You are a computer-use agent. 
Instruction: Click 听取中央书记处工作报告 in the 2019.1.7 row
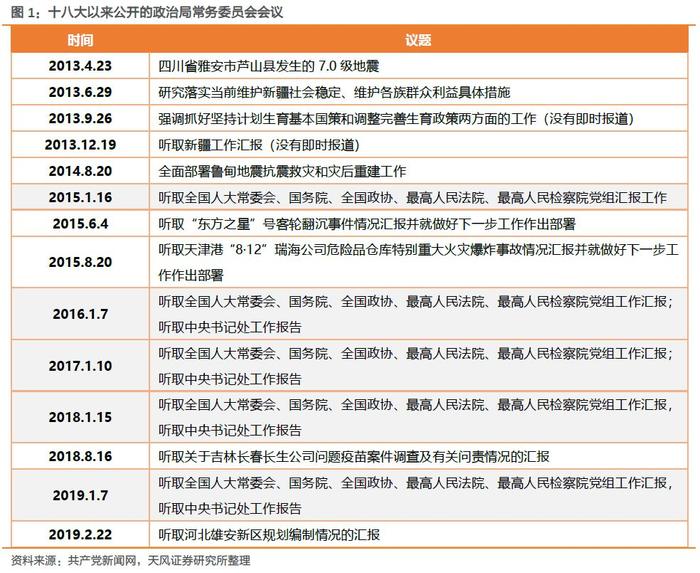pyautogui.click(x=230, y=508)
